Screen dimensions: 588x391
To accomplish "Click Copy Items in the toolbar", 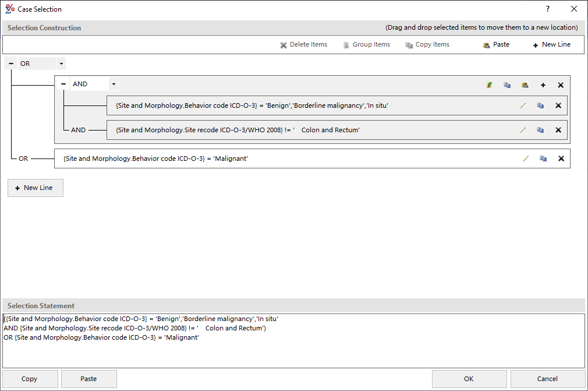I will 427,44.
